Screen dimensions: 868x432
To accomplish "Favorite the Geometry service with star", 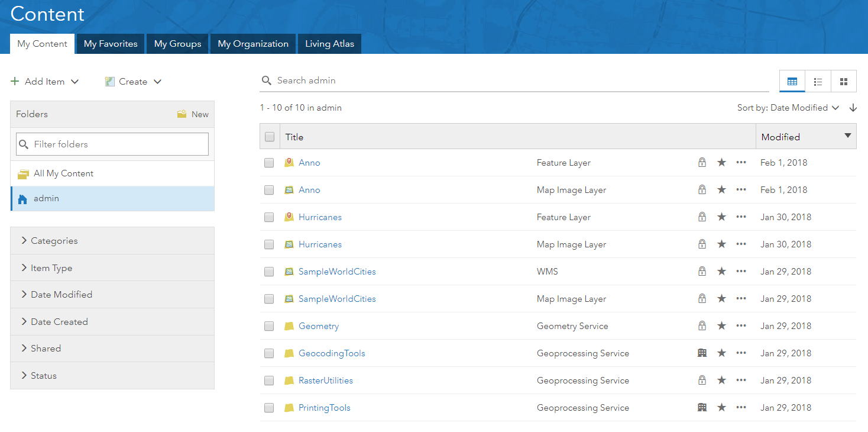I will 721,326.
